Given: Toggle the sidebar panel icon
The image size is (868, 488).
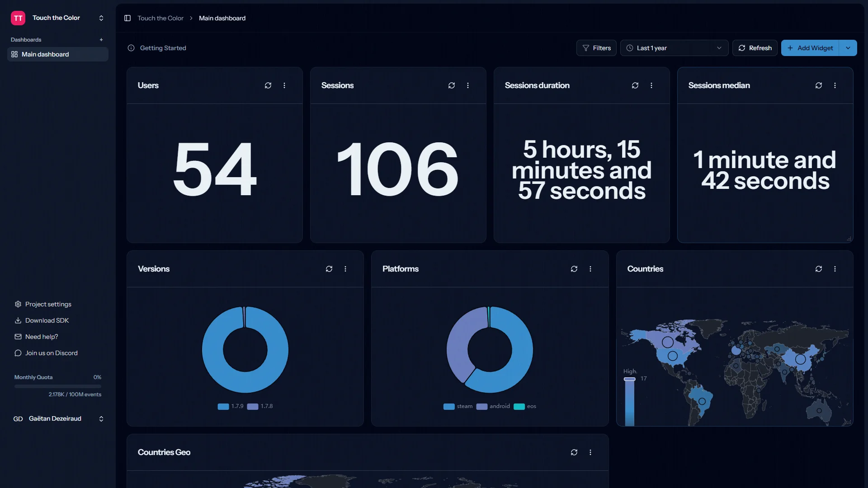Looking at the screenshot, I should click(x=127, y=18).
